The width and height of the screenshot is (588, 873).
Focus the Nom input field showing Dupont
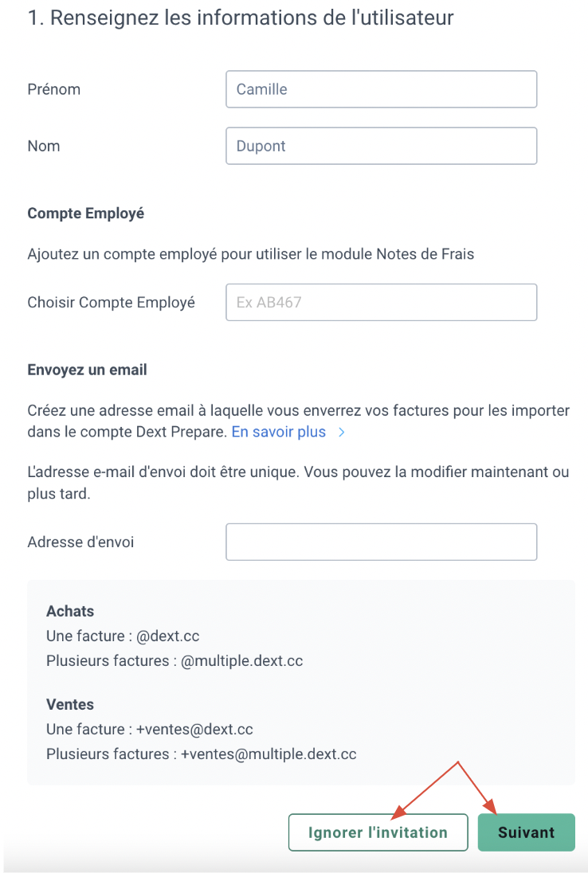click(382, 146)
